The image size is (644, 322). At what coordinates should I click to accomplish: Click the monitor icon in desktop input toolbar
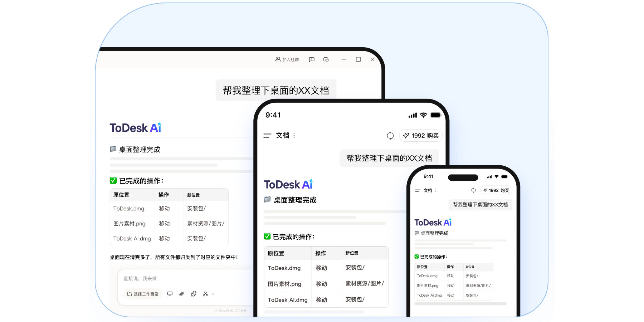[x=170, y=294]
